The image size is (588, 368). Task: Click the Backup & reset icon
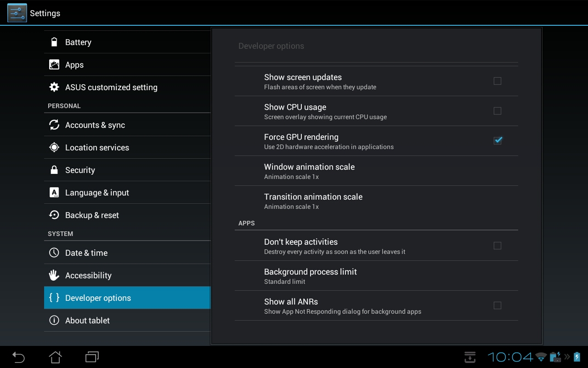pos(54,215)
